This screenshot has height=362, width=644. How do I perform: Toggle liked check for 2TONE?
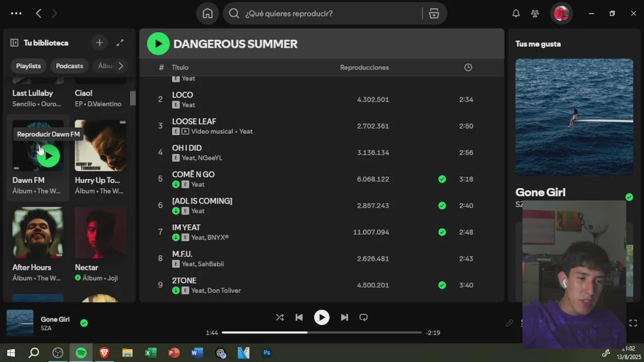pos(442,285)
